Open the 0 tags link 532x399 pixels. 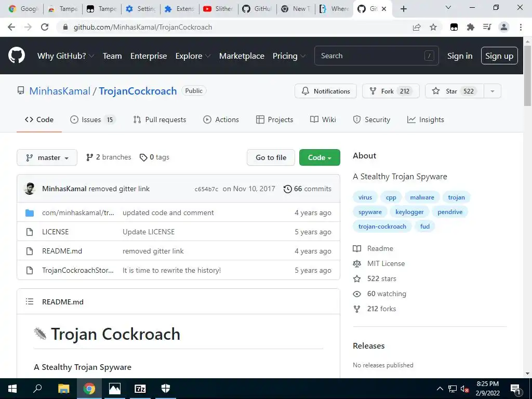point(154,157)
